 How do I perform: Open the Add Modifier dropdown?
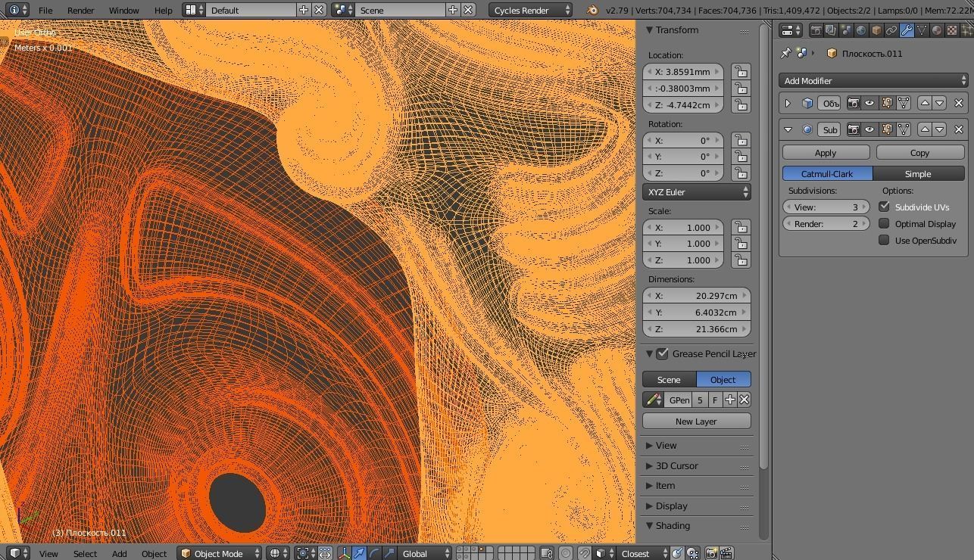tap(873, 80)
